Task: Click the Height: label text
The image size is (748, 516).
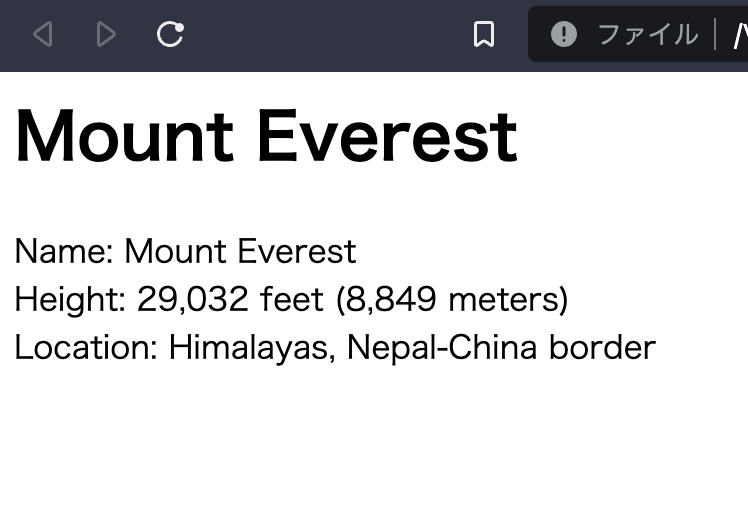Action: [x=70, y=300]
